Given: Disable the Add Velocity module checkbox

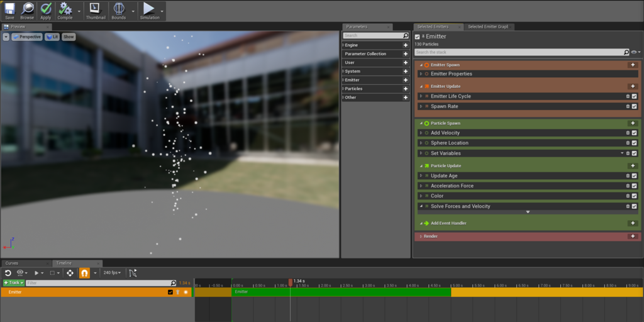Looking at the screenshot, I should [x=634, y=133].
